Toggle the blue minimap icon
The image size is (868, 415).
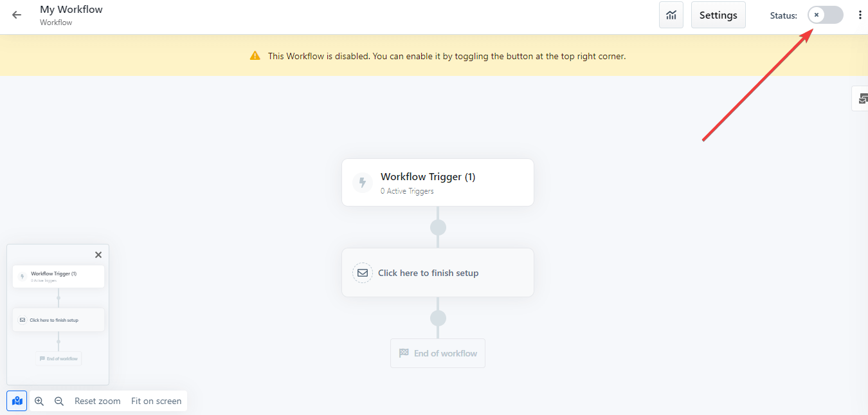tap(16, 401)
